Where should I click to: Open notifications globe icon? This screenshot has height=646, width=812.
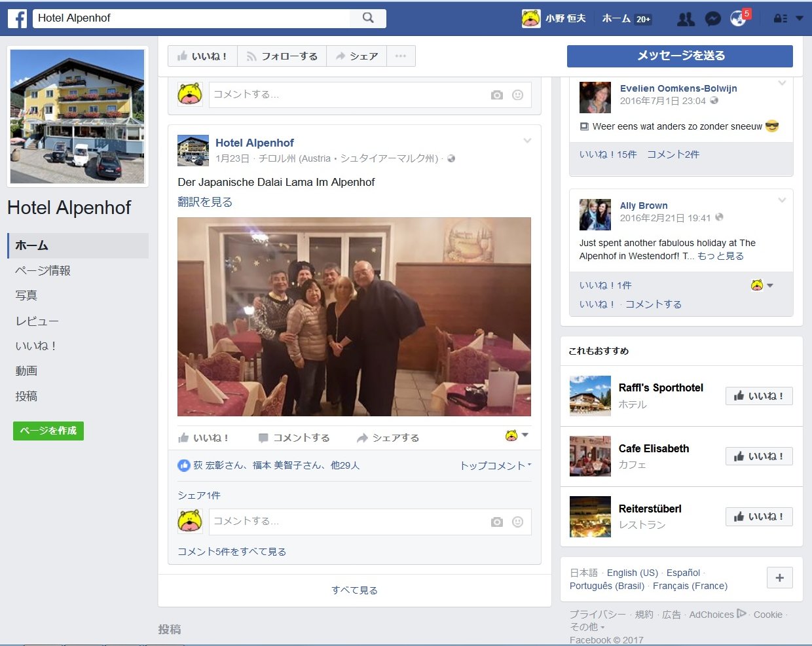(x=738, y=19)
